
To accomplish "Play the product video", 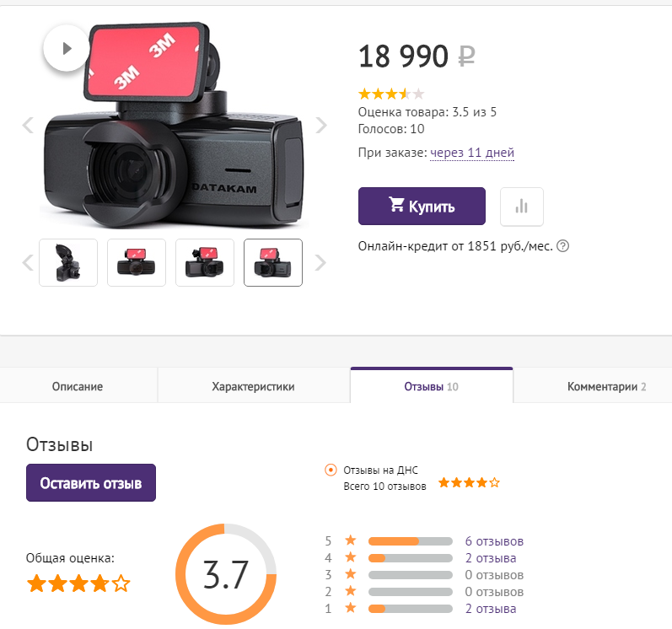I will [66, 48].
